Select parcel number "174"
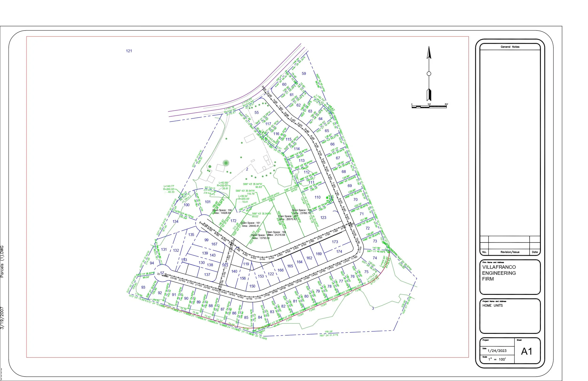588x381 pixels. pyautogui.click(x=339, y=251)
